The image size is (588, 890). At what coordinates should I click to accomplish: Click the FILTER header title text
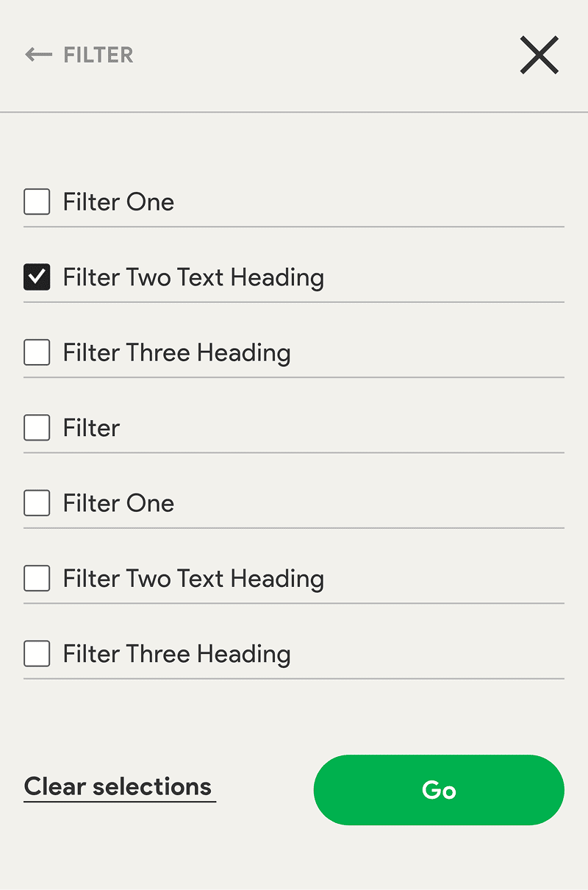[98, 55]
